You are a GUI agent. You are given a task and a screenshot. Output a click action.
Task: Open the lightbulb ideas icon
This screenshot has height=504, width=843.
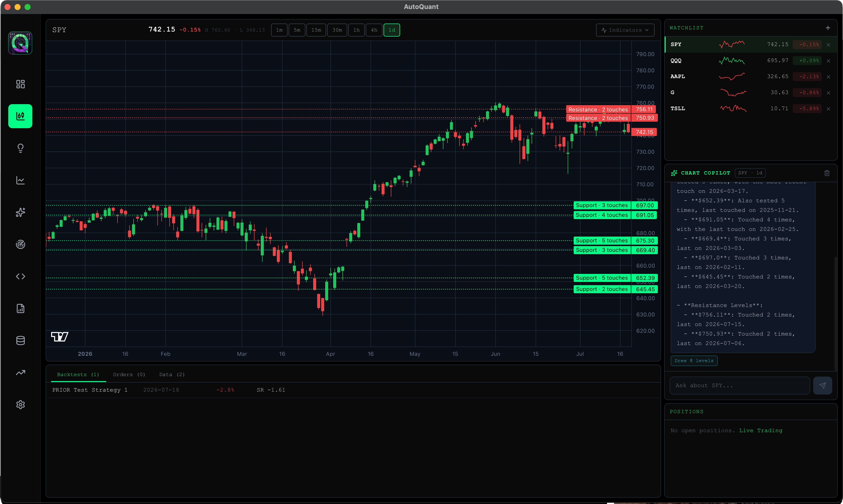(20, 148)
